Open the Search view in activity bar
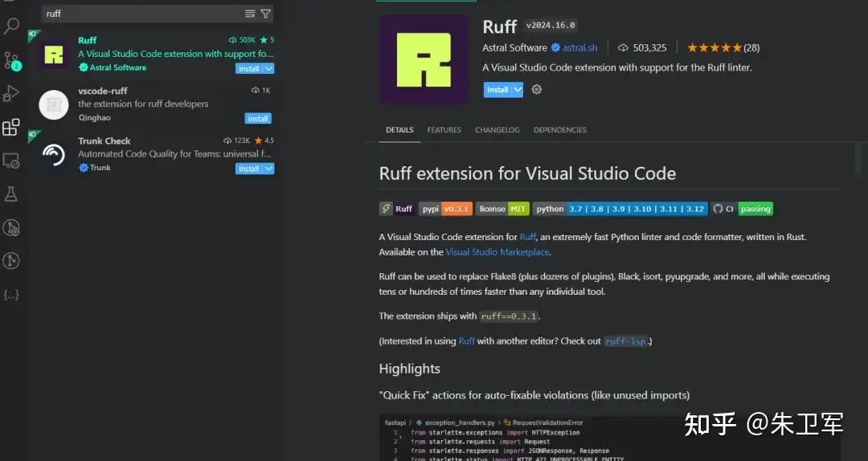The image size is (868, 461). tap(11, 26)
